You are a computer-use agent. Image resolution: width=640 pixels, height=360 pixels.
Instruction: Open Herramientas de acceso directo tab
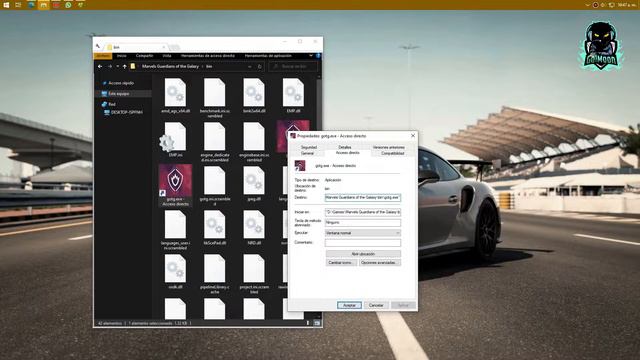click(x=208, y=56)
